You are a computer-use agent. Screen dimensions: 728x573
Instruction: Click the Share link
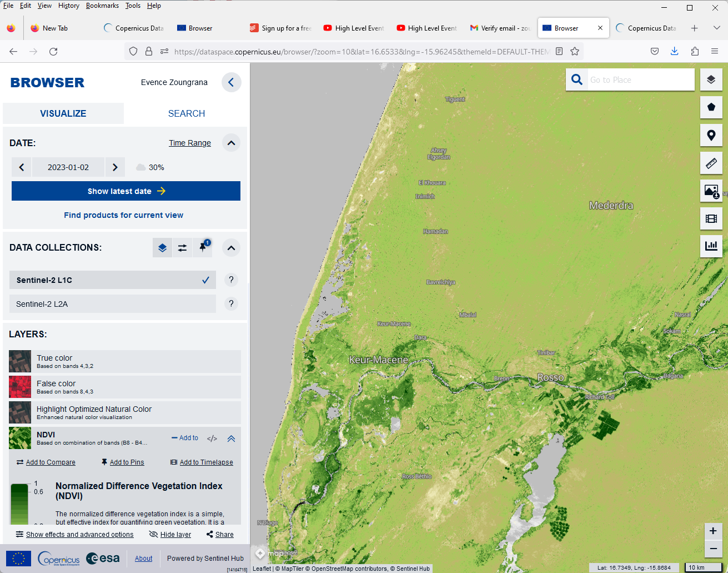220,535
